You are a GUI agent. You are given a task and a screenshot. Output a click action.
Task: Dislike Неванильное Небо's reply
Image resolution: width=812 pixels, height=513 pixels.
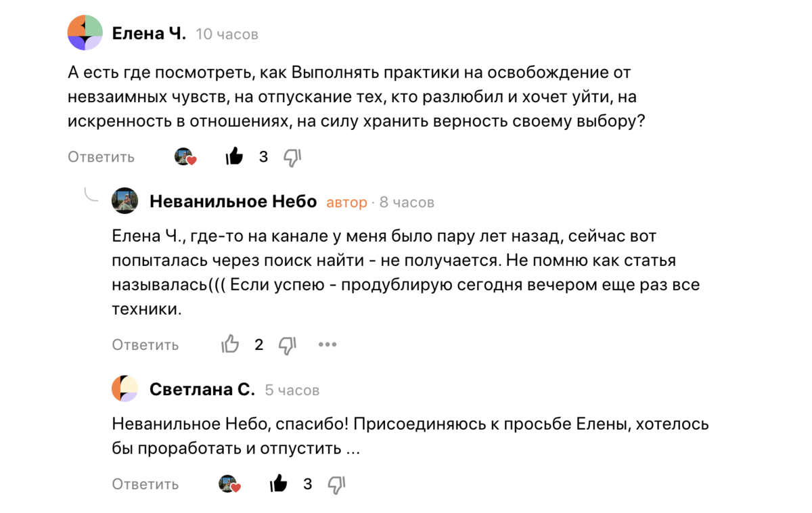[287, 344]
